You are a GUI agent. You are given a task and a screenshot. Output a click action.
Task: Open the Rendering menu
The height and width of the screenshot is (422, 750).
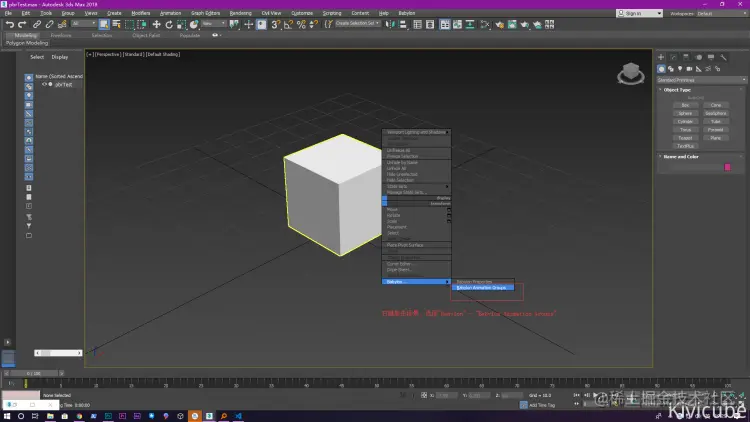(x=241, y=13)
